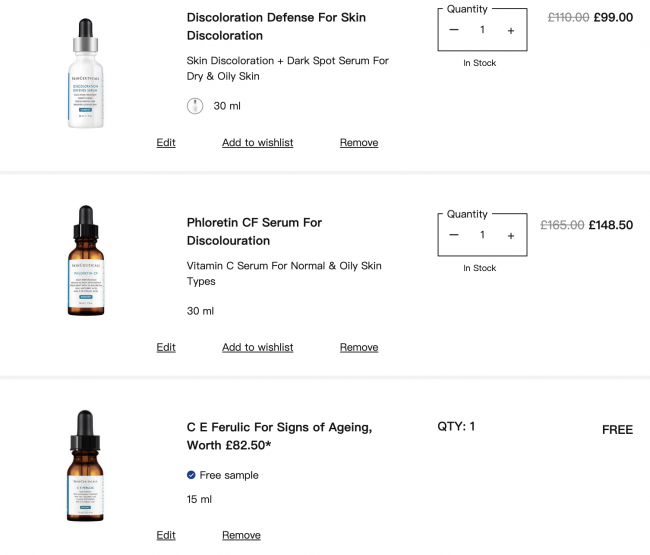Image resolution: width=650 pixels, height=555 pixels.
Task: Open Discoloration Defense product image
Action: 85,73
